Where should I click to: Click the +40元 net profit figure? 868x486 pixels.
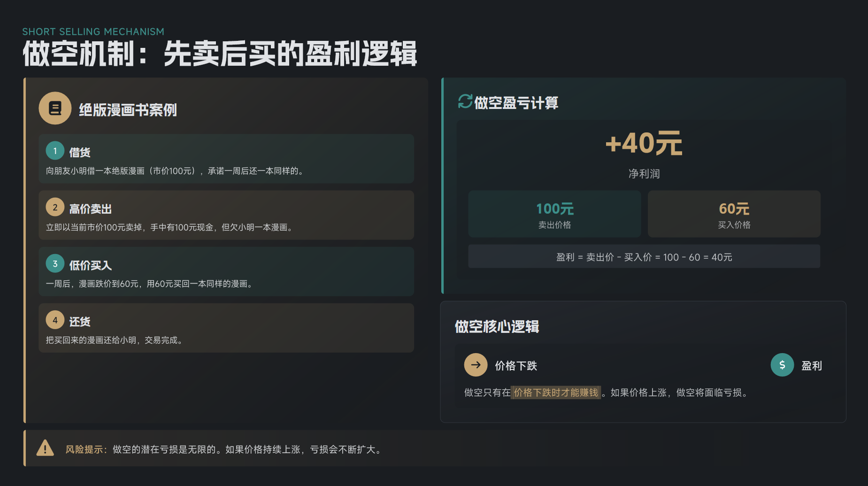point(644,143)
